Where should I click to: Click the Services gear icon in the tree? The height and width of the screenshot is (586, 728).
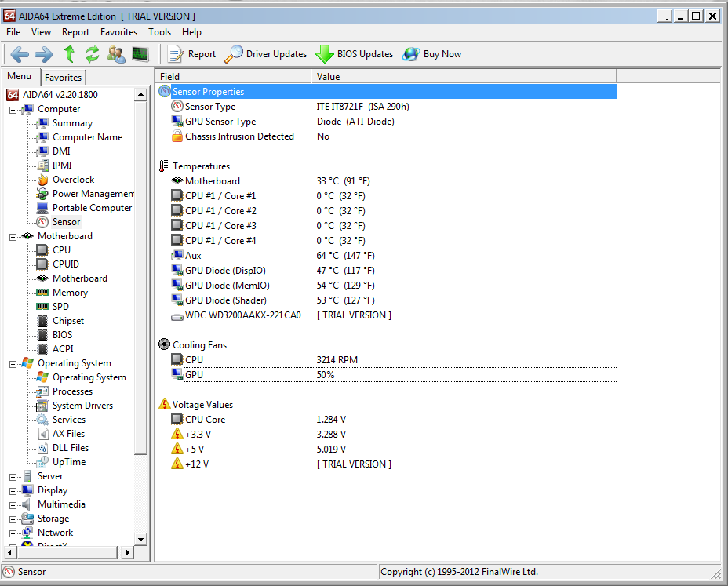(x=42, y=420)
